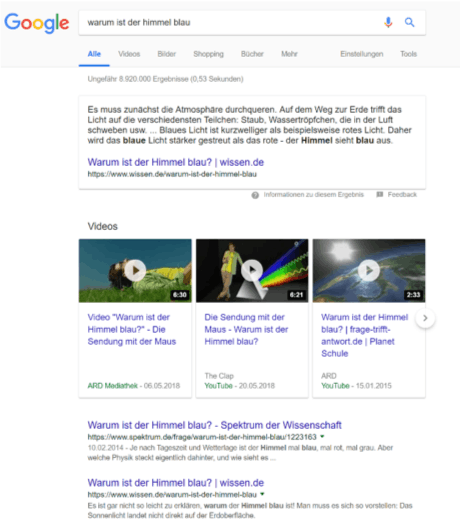Play the Planet Schule earth video
This screenshot has height=527, width=460.
[x=369, y=271]
